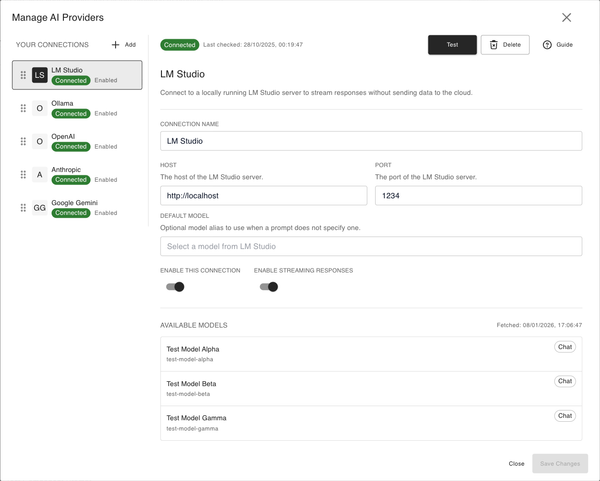Click the Connected badge under OpenAI
The image size is (600, 481).
tap(71, 147)
